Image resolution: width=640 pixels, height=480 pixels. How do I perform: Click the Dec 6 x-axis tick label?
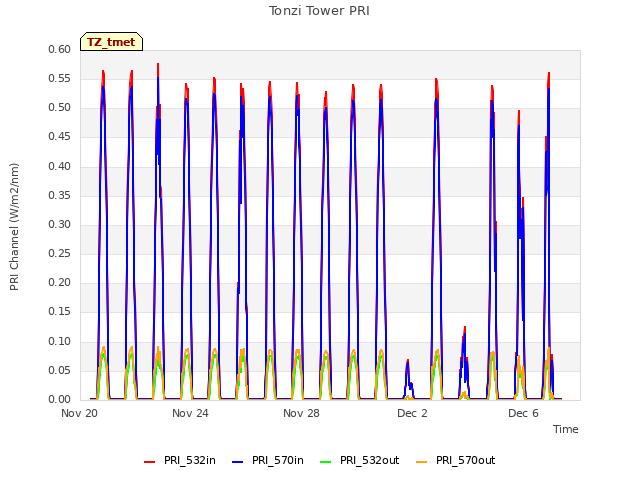[523, 413]
